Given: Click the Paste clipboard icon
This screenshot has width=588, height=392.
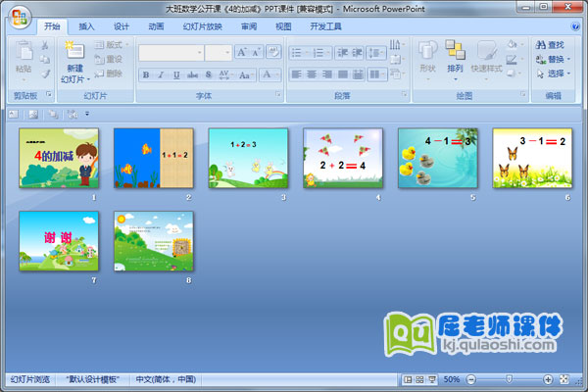Looking at the screenshot, I should coord(24,51).
